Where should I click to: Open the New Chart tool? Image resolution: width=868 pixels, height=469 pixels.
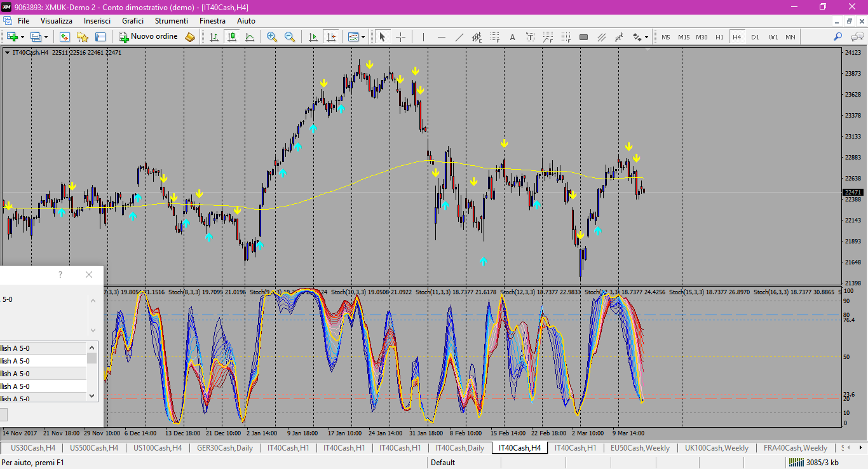tap(12, 37)
